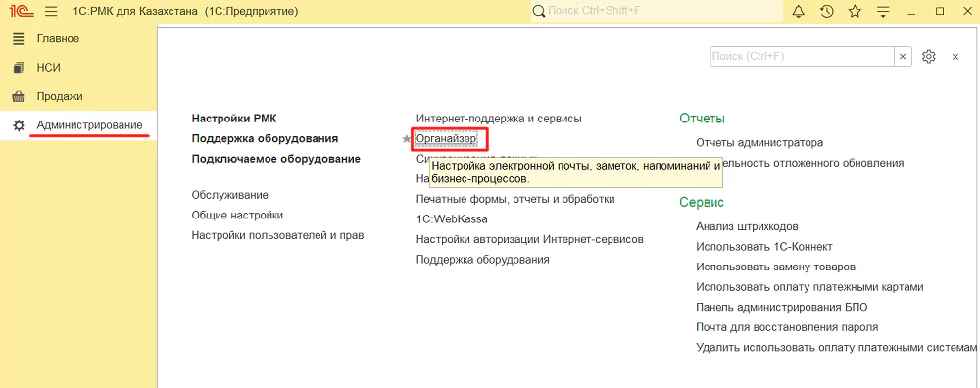
Task: Open favorites star icon in title bar
Action: pyautogui.click(x=855, y=11)
